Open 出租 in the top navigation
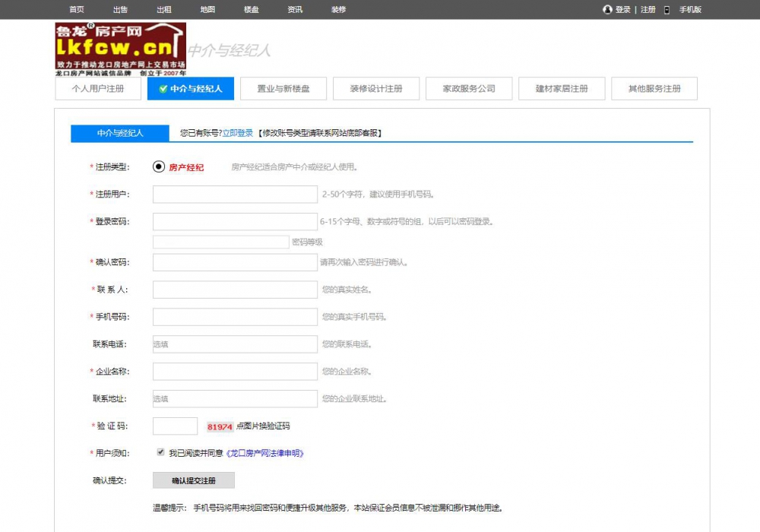Screen dimensions: 760x532 [x=164, y=10]
